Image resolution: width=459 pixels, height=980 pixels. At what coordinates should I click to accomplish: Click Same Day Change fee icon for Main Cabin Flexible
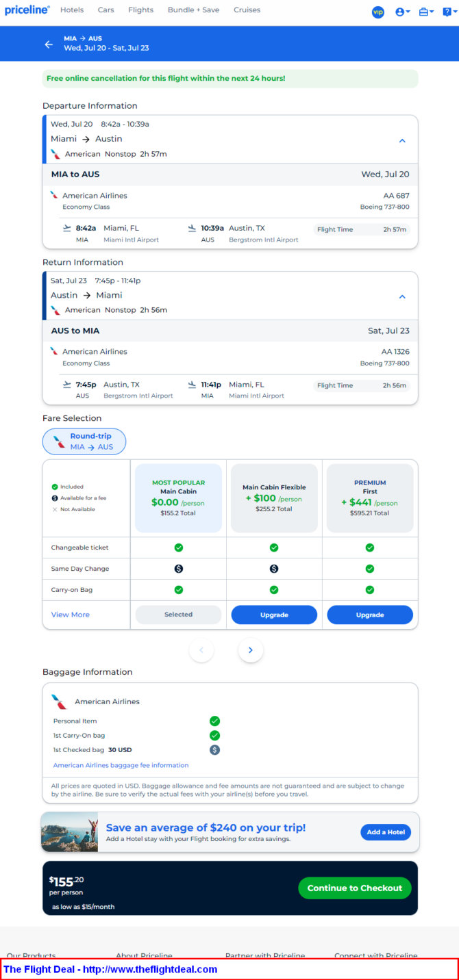pyautogui.click(x=274, y=569)
